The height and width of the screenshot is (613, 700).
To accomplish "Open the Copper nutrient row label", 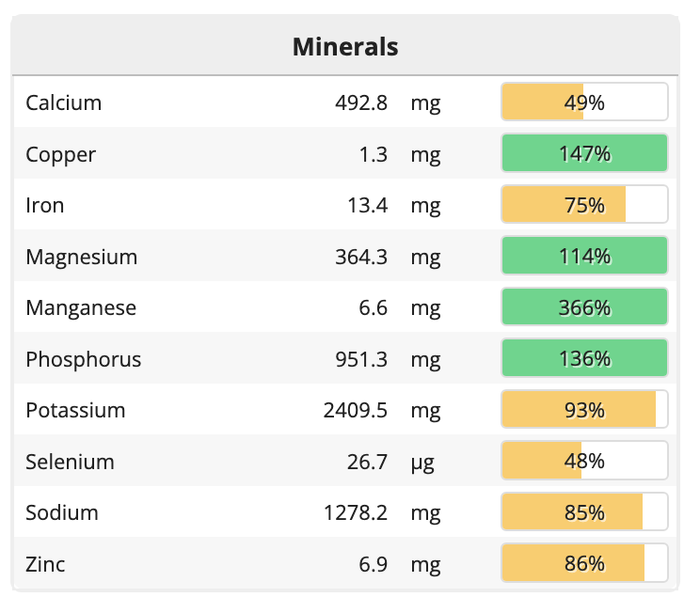I will tap(61, 154).
